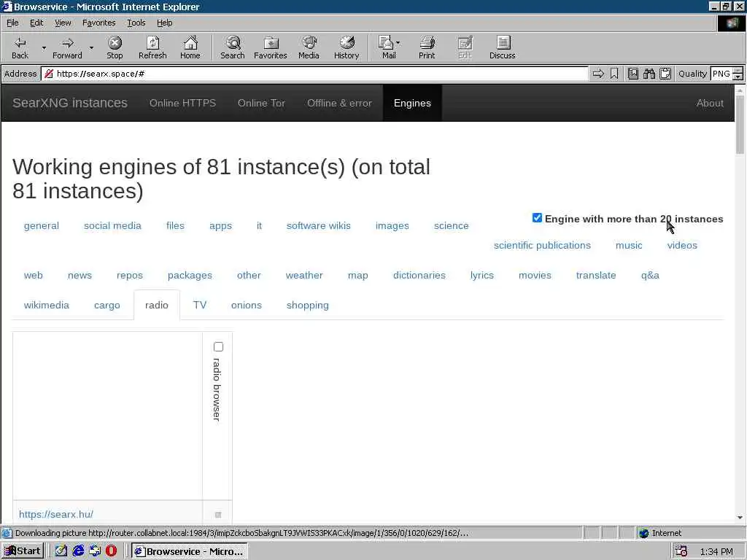Open the About nav link
The image size is (747, 560).
click(709, 103)
